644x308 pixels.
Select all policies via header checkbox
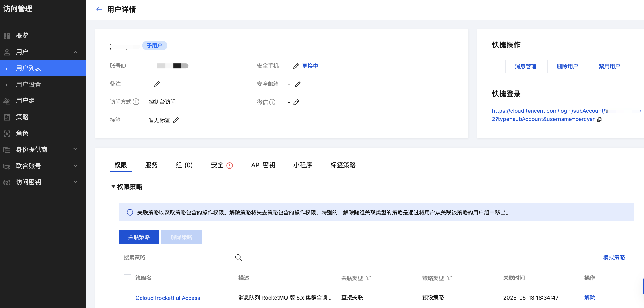coord(127,278)
